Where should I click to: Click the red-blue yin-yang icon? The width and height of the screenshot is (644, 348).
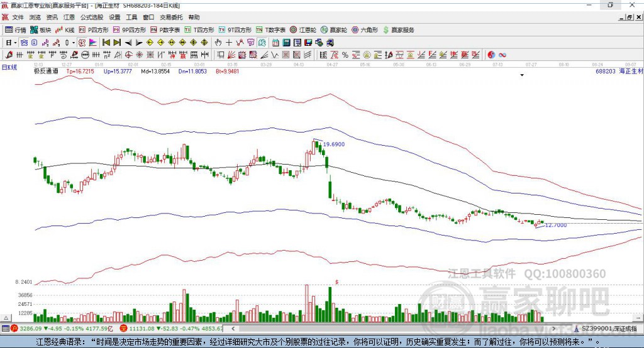pyautogui.click(x=491, y=55)
